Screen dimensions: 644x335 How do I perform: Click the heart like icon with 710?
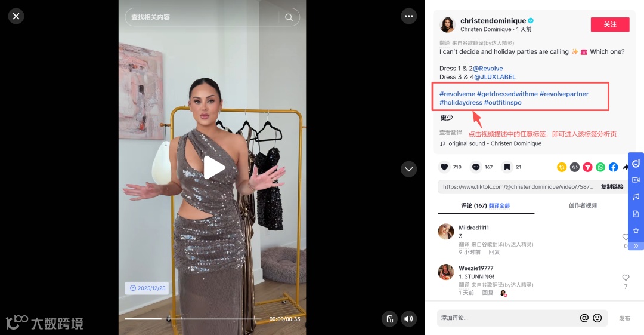[x=444, y=167]
